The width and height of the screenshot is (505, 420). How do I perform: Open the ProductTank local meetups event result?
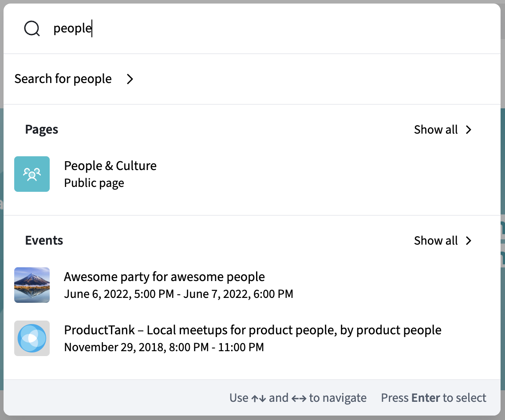[252, 338]
